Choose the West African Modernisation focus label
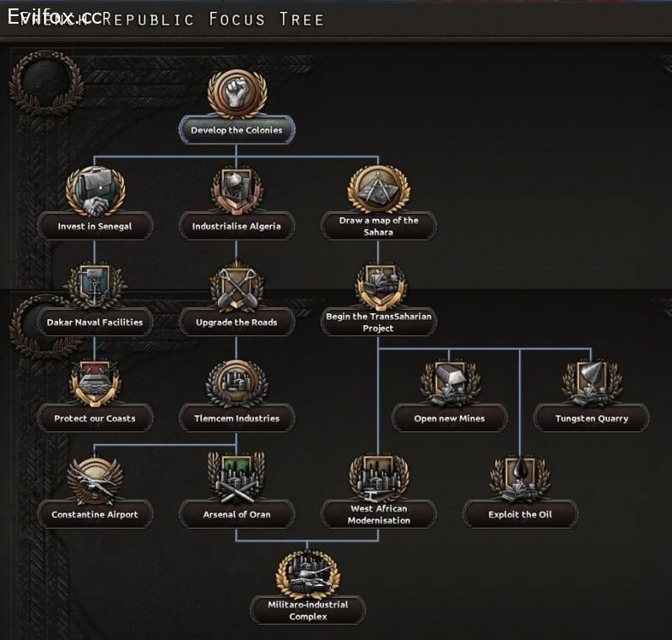 click(378, 514)
